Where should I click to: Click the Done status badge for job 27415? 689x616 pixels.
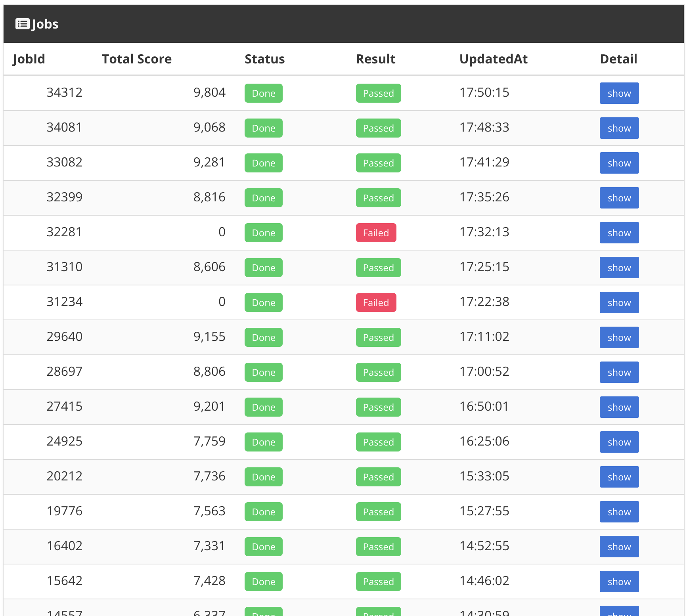point(264,407)
